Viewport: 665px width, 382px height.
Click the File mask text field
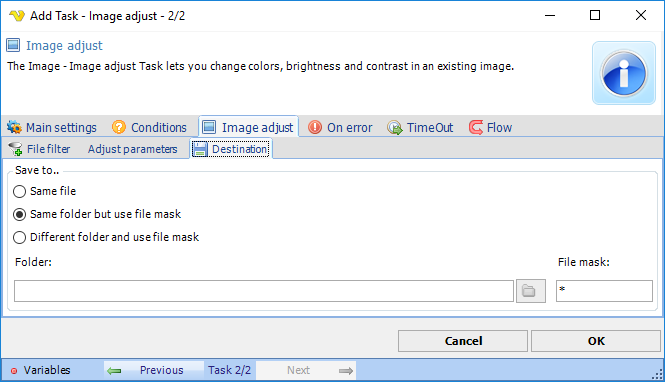(604, 291)
